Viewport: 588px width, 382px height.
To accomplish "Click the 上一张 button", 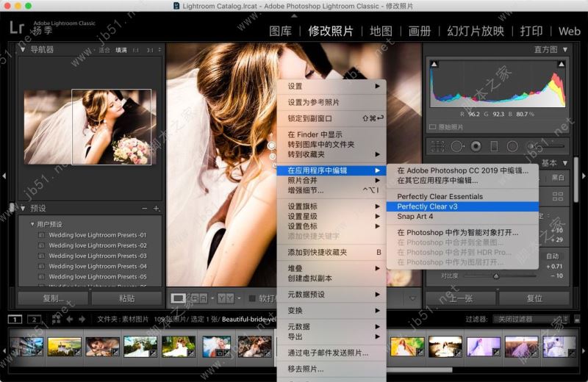I will tap(461, 298).
